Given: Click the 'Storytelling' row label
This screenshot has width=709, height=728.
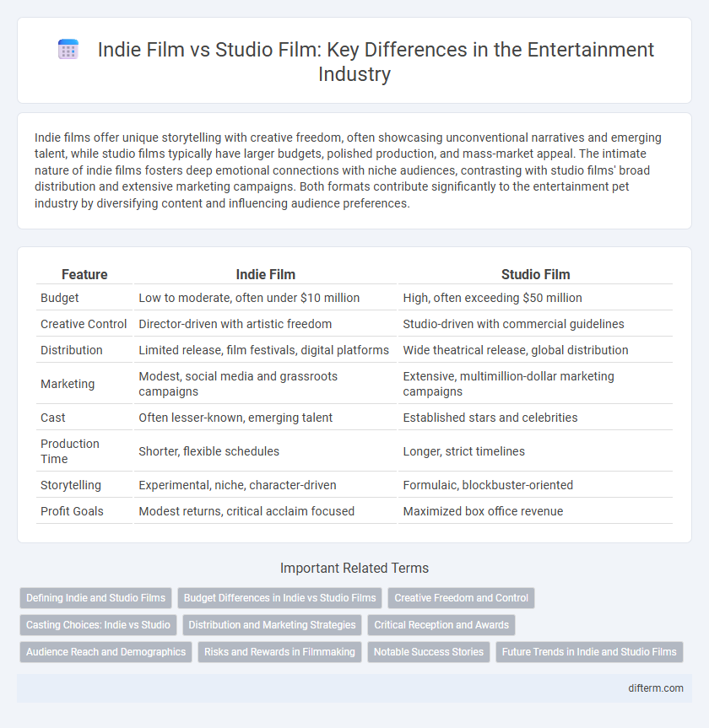Looking at the screenshot, I should tap(71, 485).
